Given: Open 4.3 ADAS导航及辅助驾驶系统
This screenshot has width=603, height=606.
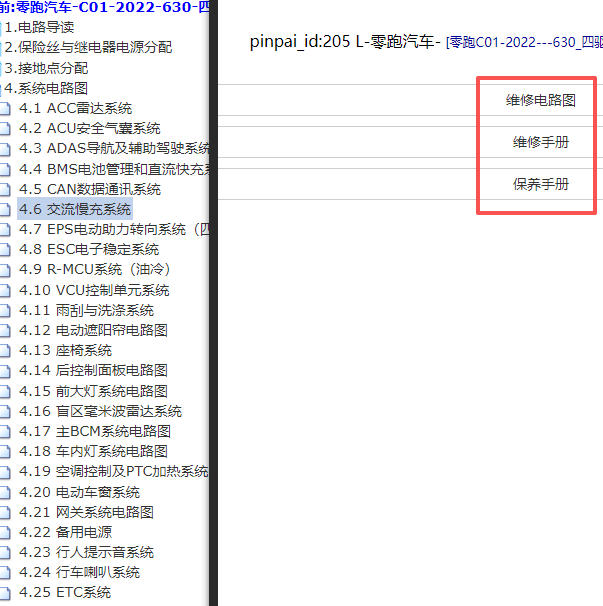Looking at the screenshot, I should [114, 148].
